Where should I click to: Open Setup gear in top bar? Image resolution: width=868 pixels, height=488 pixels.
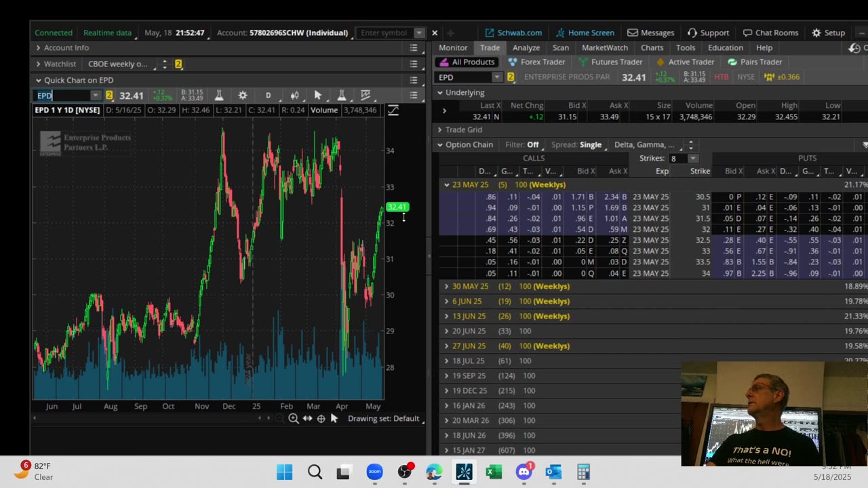pyautogui.click(x=828, y=33)
